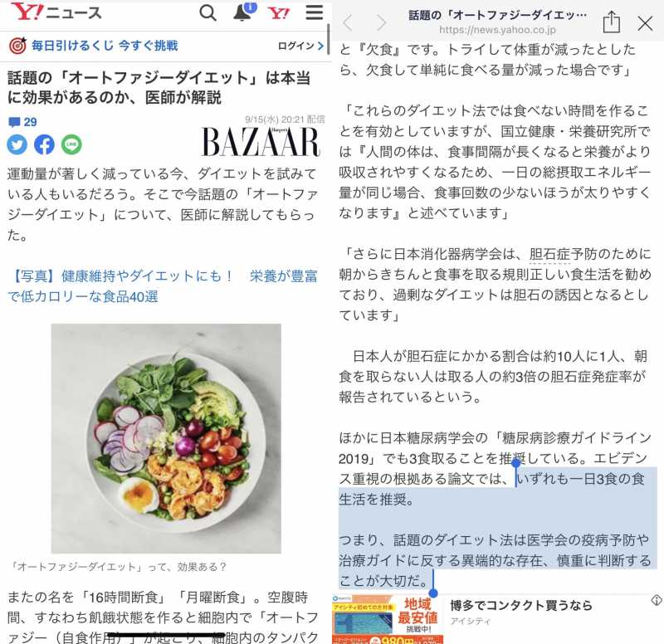
Task: Open the search magnifier icon
Action: (207, 13)
